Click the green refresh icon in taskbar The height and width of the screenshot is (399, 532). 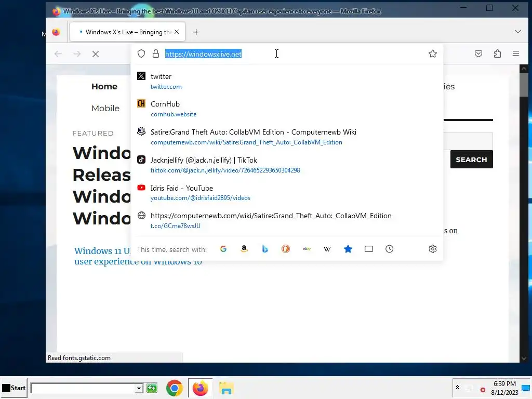(x=152, y=388)
